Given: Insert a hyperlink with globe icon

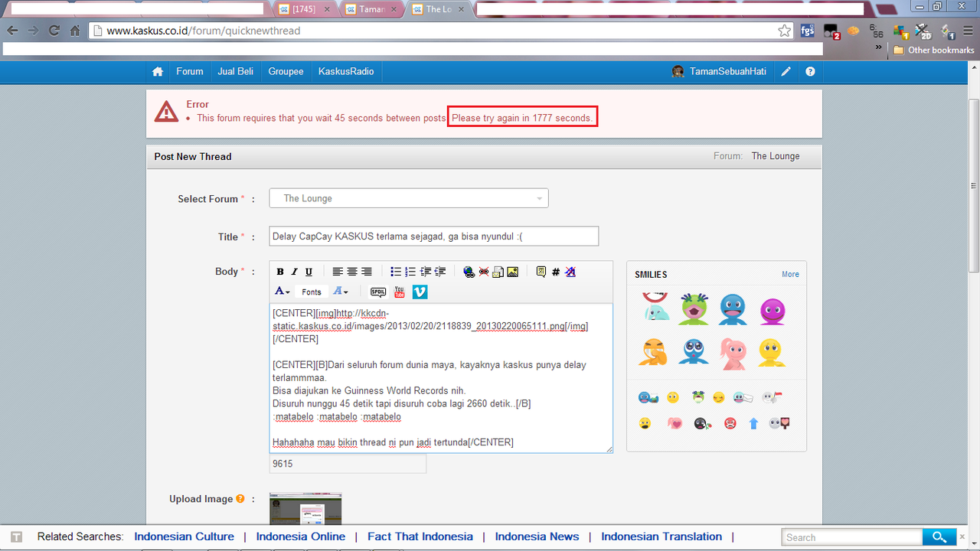Looking at the screenshot, I should (469, 272).
